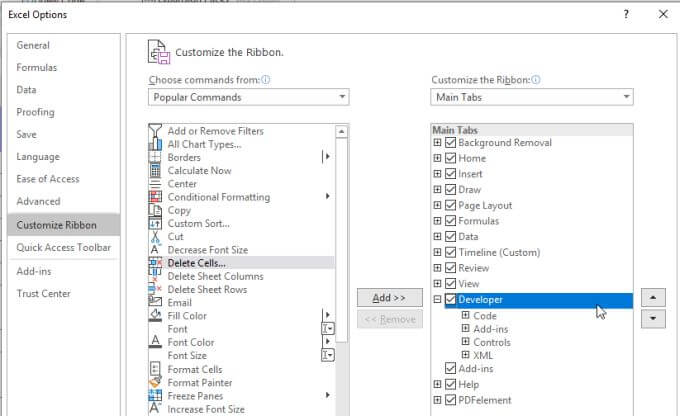Expand the Formulas tab tree node
The height and width of the screenshot is (416, 680).
pyautogui.click(x=437, y=221)
